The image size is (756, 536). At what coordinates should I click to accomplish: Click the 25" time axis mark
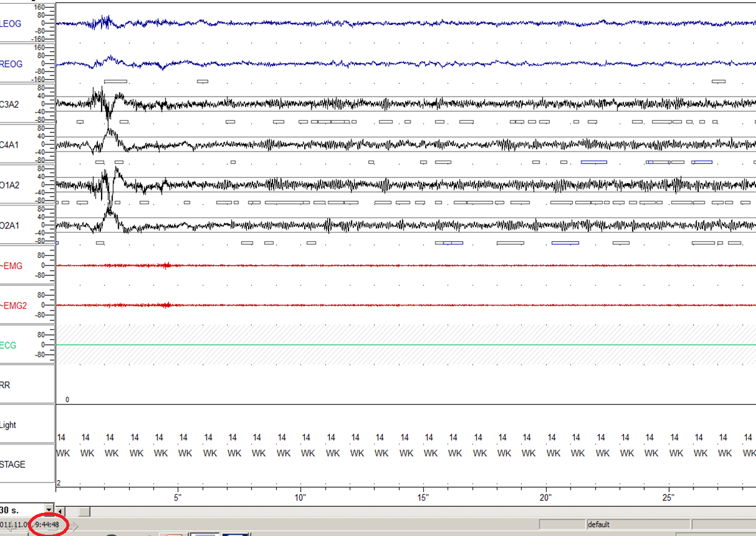[668, 498]
